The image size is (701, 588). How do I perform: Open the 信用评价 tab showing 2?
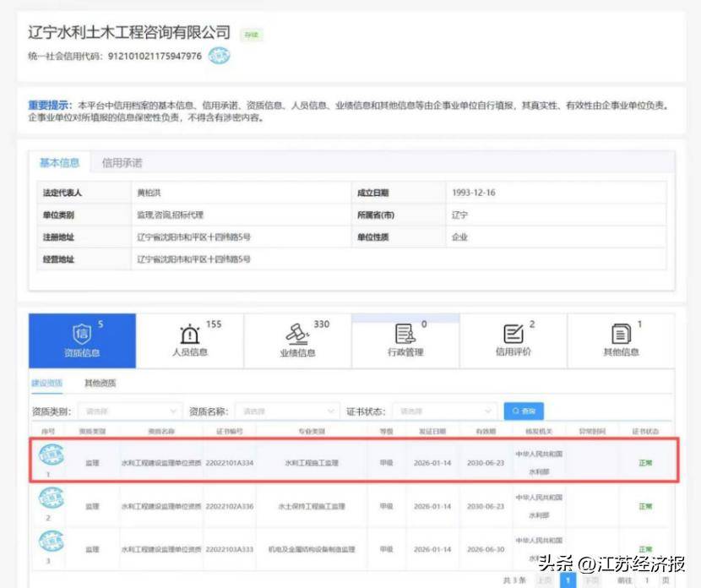click(x=514, y=340)
